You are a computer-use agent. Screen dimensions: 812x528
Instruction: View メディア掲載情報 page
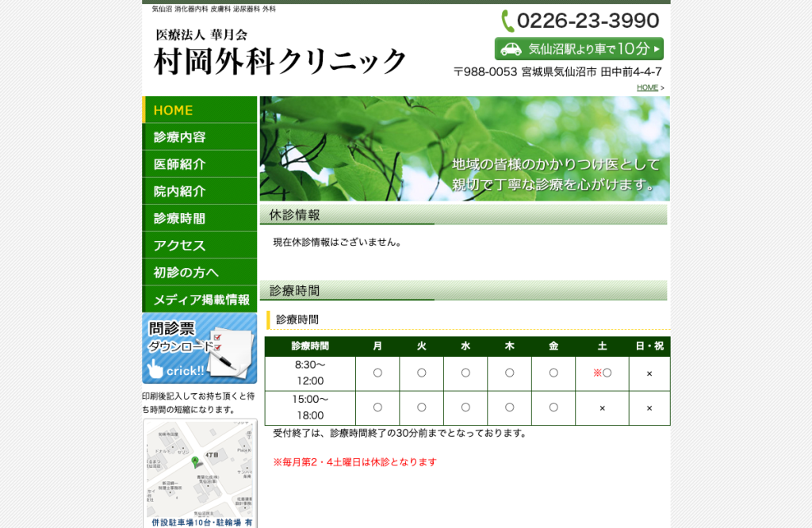[199, 299]
